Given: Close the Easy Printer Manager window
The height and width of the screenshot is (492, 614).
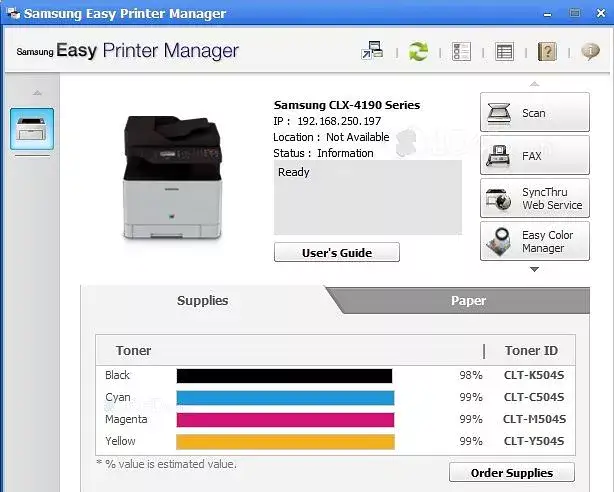Looking at the screenshot, I should tap(601, 13).
